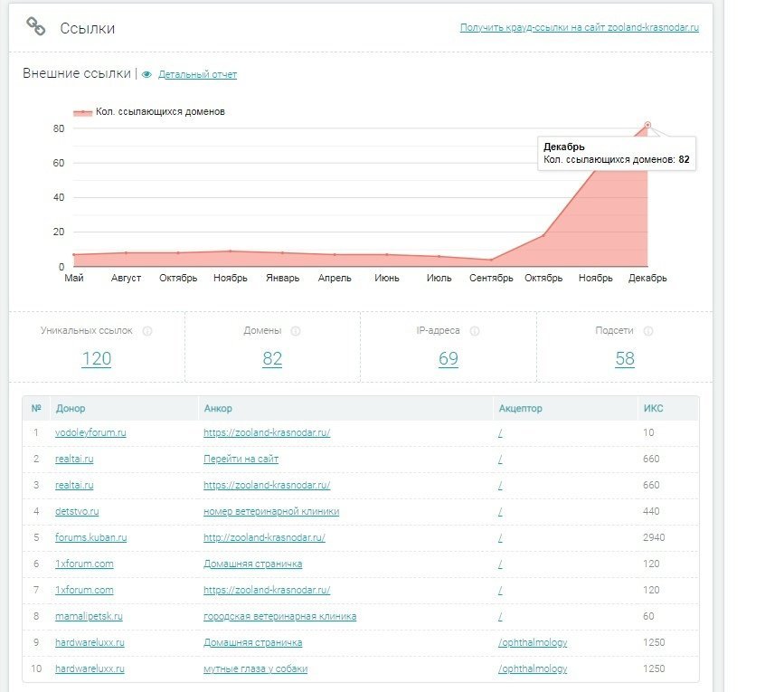Open anchor http://zooland-krasnodar.ru/ in row 5
The image size is (784, 692).
click(264, 538)
